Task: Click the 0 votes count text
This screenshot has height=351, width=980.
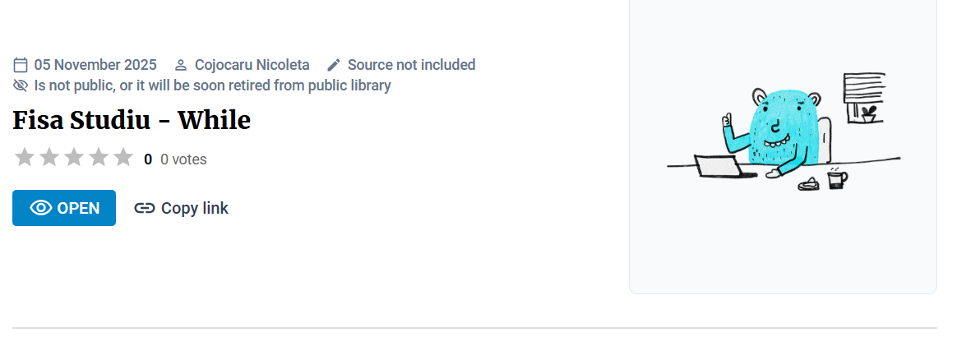Action: tap(183, 159)
